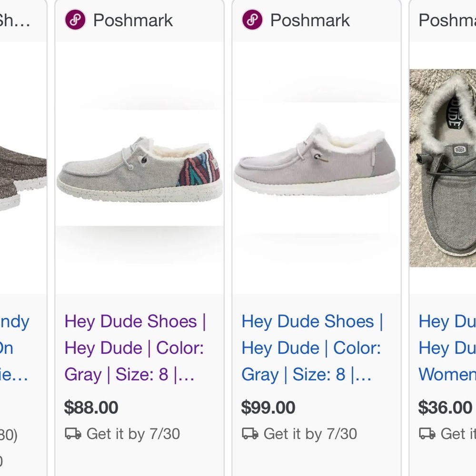Click the cut-off Poshmark seller name at far right
Screen dimensions: 476x476
point(446,20)
